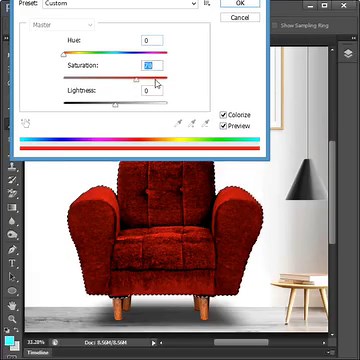Select the subtract-from-sample eyedropper

click(x=205, y=123)
